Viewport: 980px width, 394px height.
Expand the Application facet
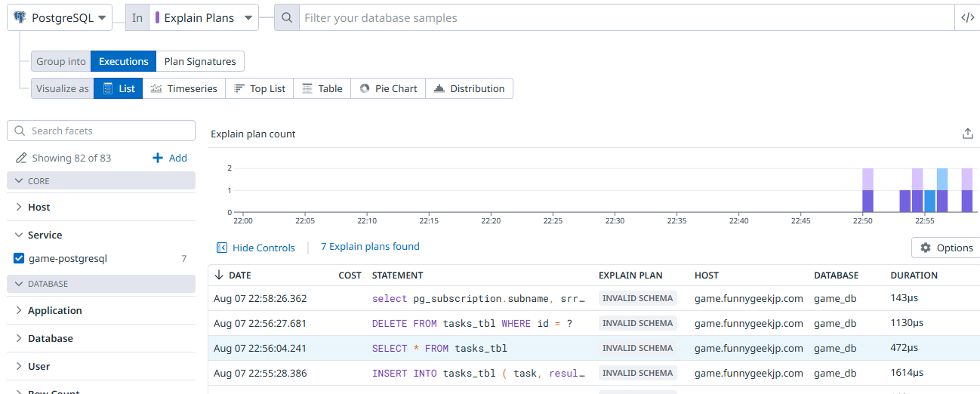(x=54, y=310)
